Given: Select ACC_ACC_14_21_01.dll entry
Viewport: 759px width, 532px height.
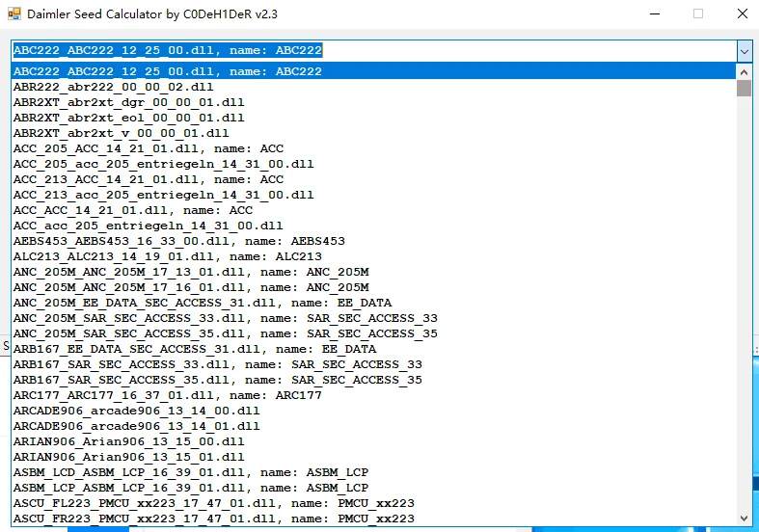Looking at the screenshot, I should [373, 210].
